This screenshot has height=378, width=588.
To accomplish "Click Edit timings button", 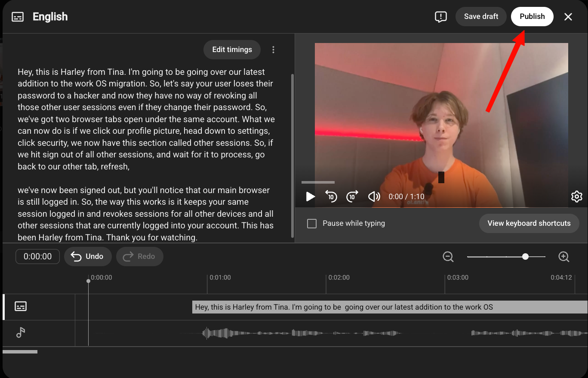I will point(232,49).
